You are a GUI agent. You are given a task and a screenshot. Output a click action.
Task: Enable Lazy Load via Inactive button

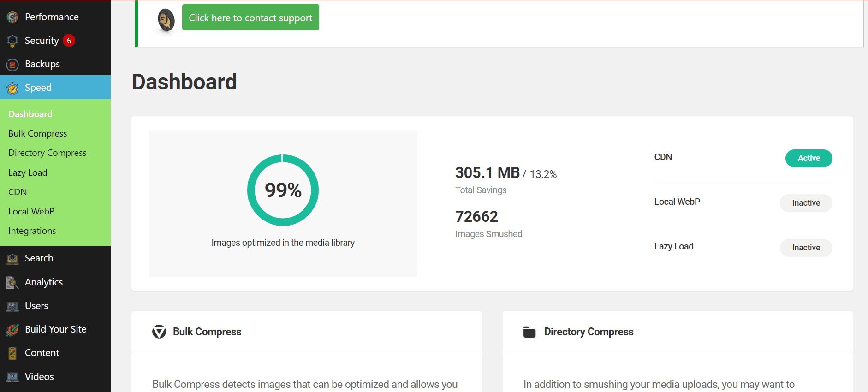(x=806, y=248)
